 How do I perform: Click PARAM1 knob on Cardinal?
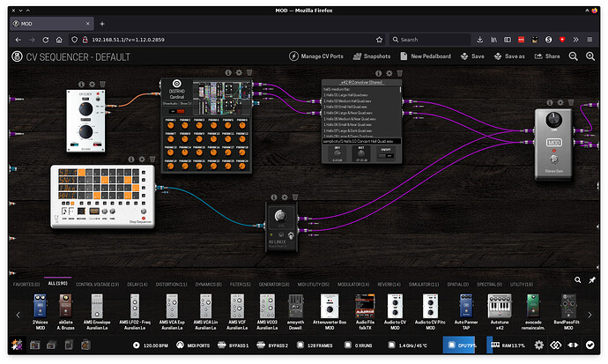(170, 125)
